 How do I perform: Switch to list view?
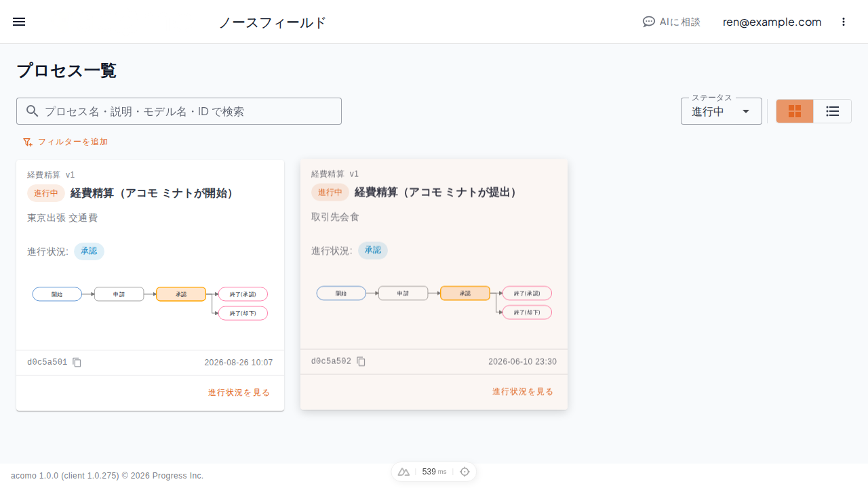(833, 111)
